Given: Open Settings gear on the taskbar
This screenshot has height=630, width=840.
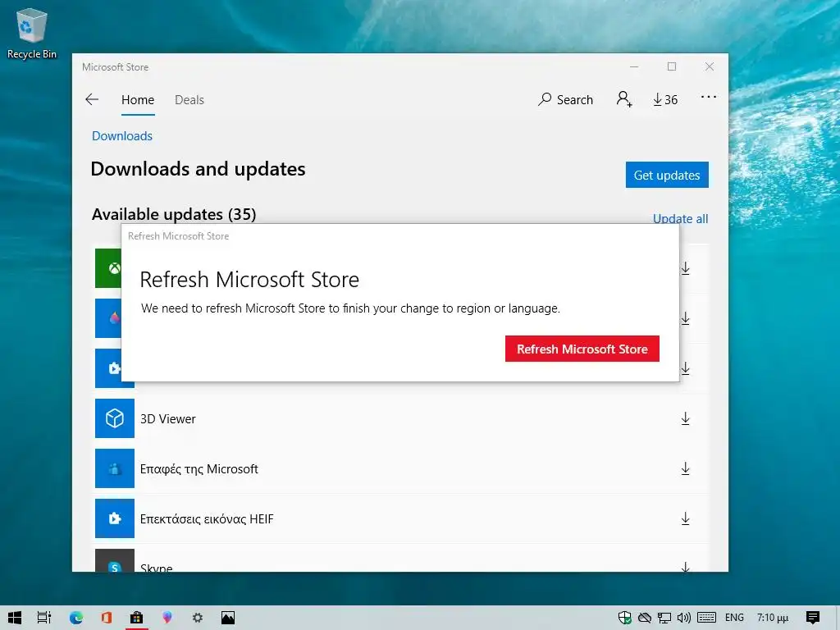Looking at the screenshot, I should [198, 618].
